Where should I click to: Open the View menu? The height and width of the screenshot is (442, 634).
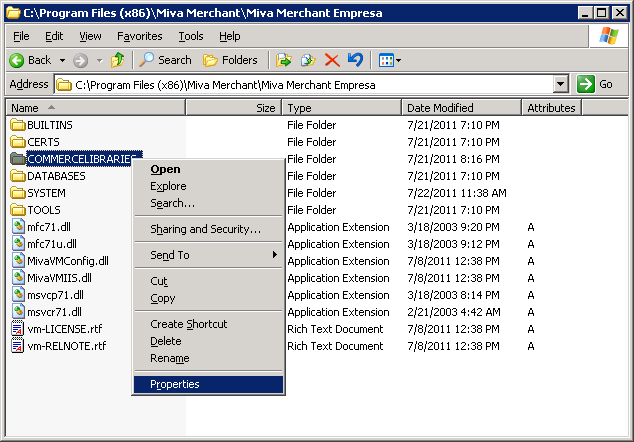pyautogui.click(x=90, y=36)
